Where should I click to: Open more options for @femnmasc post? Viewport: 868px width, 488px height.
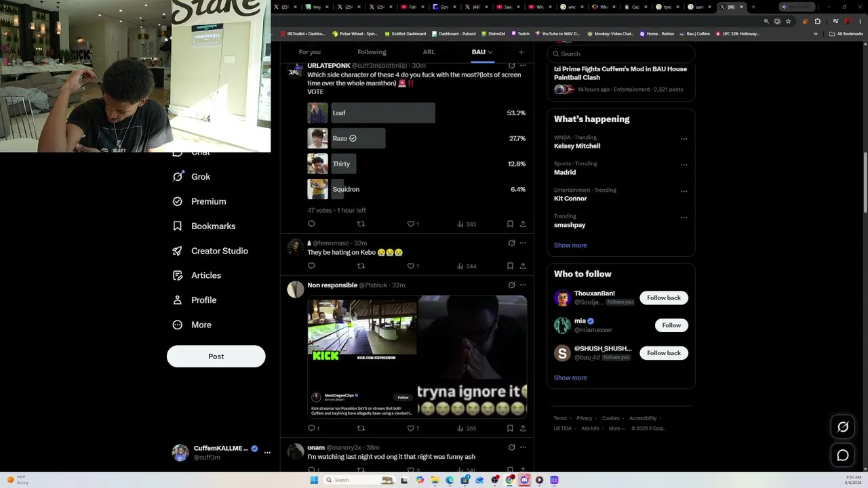(x=523, y=243)
